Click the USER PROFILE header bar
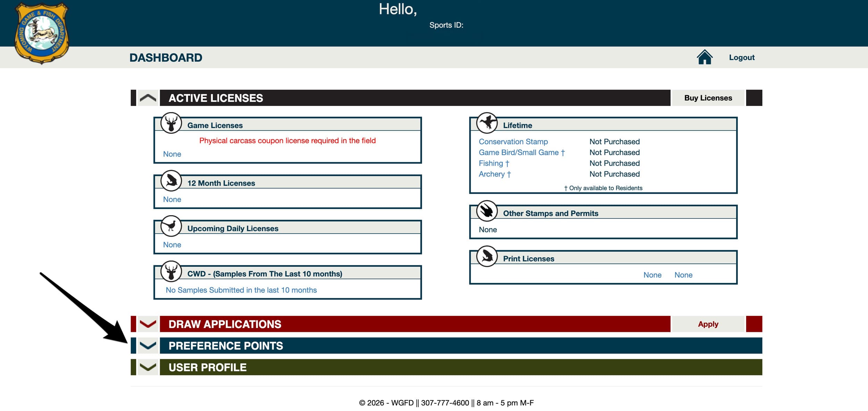The height and width of the screenshot is (411, 868). click(x=461, y=367)
